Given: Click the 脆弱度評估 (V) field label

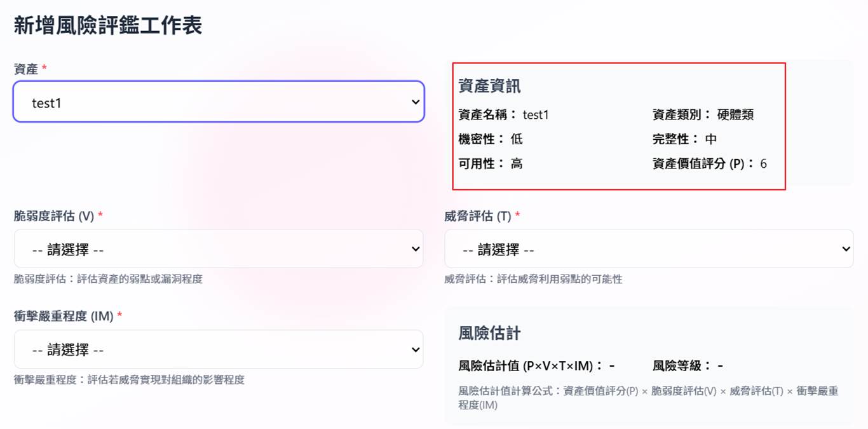Looking at the screenshot, I should click(x=54, y=216).
